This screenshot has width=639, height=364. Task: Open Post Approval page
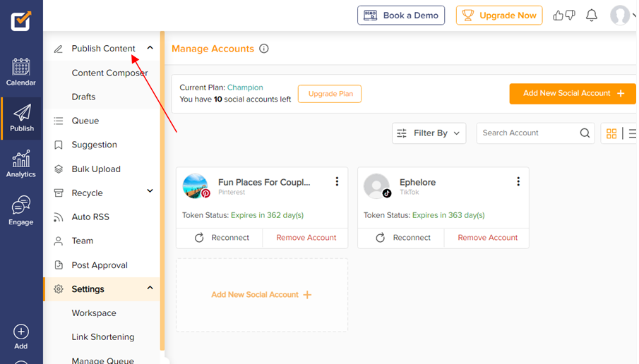point(100,265)
